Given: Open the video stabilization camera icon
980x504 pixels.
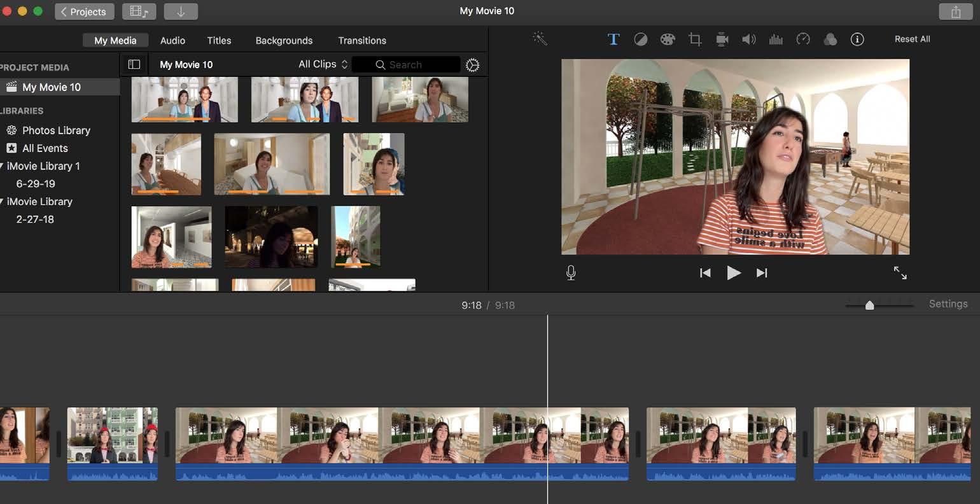Looking at the screenshot, I should [722, 39].
